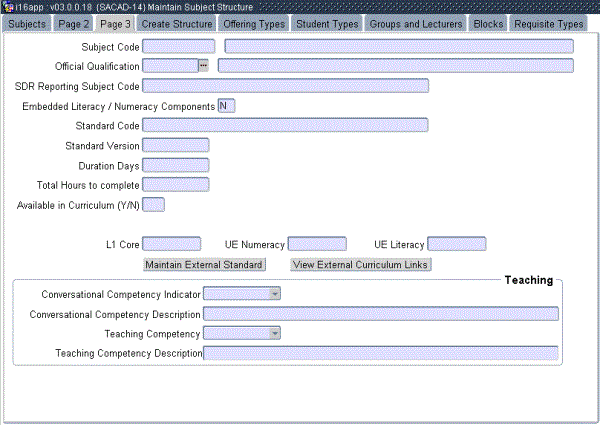Click the L1 Core field

tap(171, 244)
